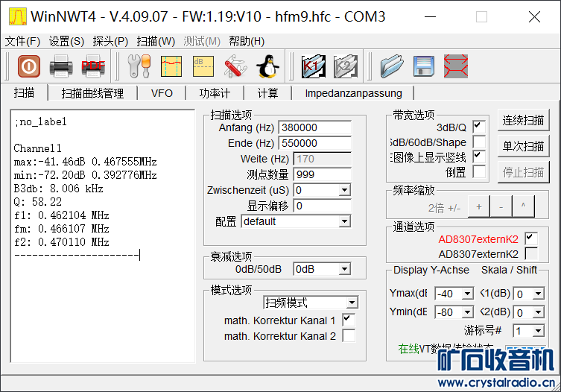Toggle math. Korrektur Kanal 1 checkbox
This screenshot has height=392, width=561.
tap(349, 320)
